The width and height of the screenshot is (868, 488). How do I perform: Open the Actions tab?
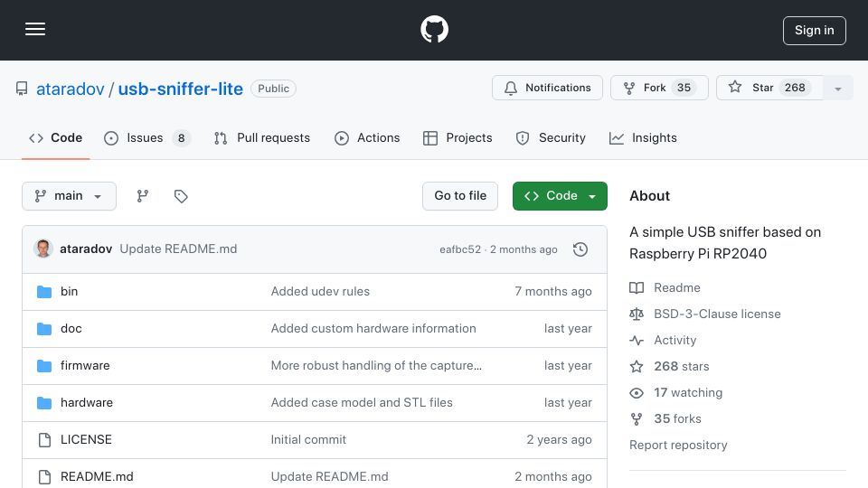point(367,137)
